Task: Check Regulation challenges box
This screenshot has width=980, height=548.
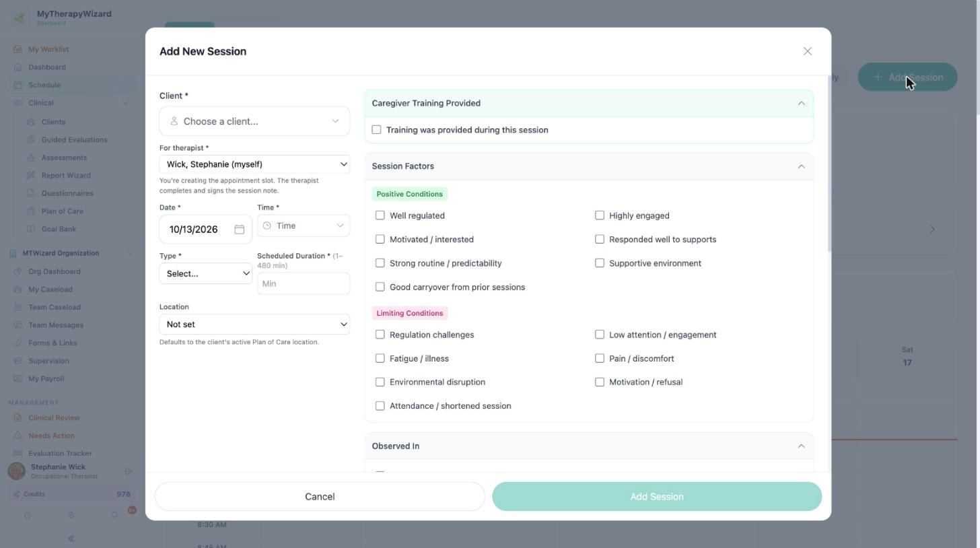Action: point(380,335)
